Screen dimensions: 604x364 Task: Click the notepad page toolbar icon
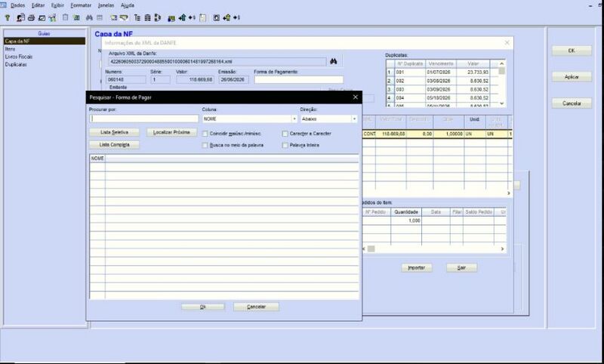203,17
